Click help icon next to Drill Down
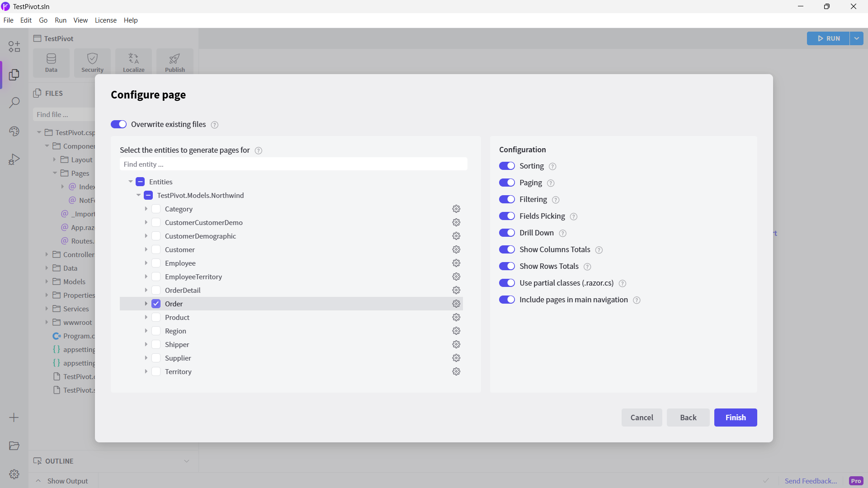This screenshot has height=488, width=868. pos(562,233)
